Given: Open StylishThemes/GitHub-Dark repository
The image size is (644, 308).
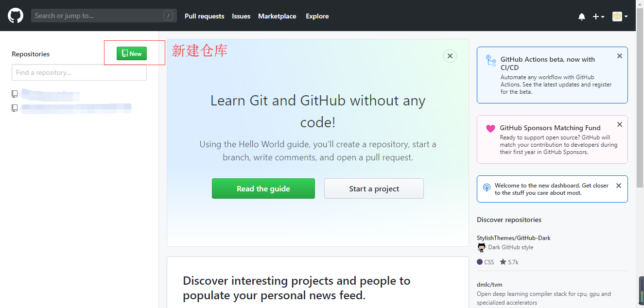Looking at the screenshot, I should [514, 238].
